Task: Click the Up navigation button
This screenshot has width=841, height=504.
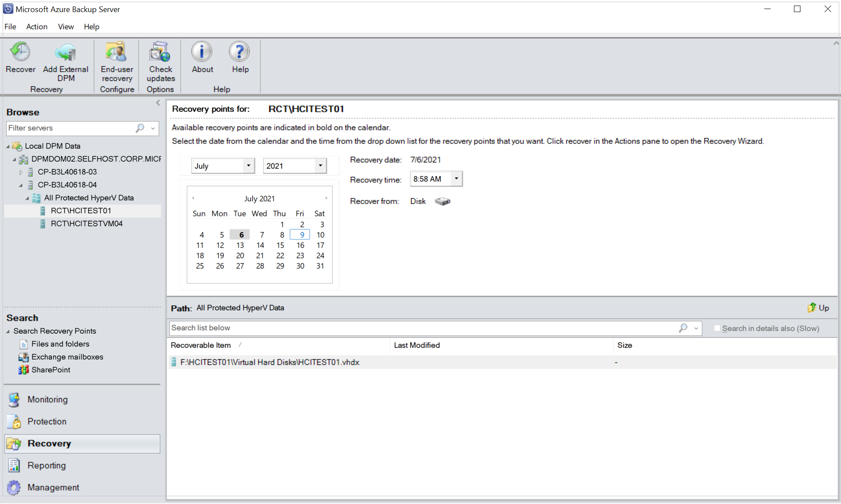Action: [818, 307]
